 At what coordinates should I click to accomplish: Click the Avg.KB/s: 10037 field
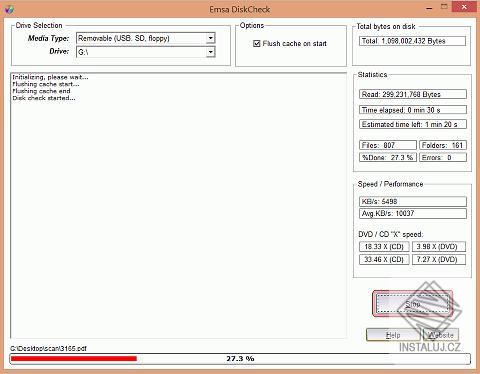coord(413,214)
